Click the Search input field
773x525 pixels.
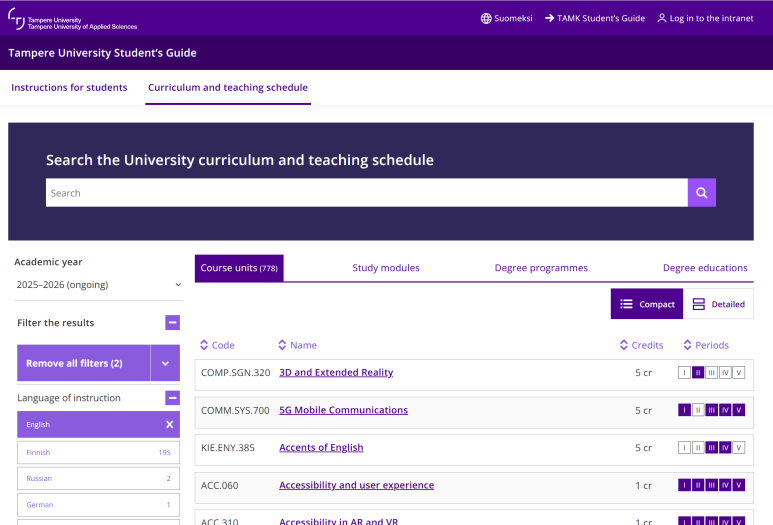(x=367, y=193)
